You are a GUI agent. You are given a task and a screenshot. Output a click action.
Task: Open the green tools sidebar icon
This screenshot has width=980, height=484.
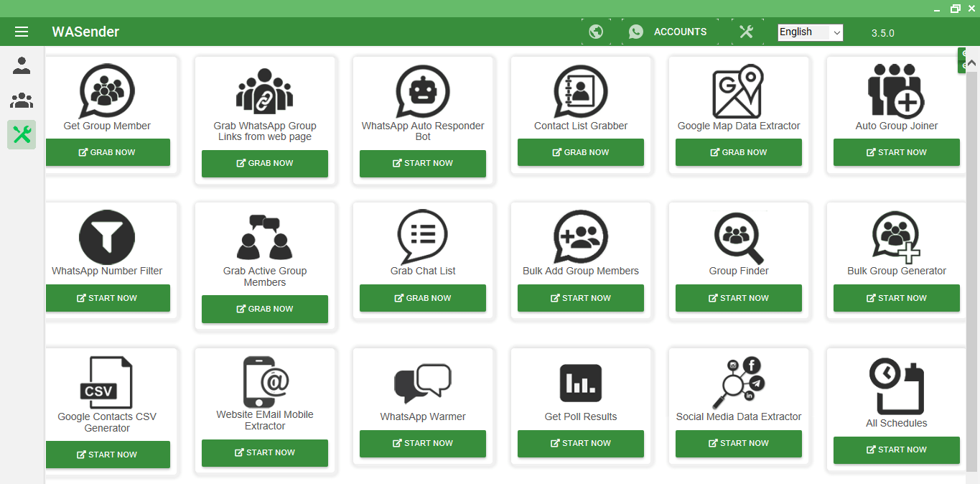[x=22, y=134]
